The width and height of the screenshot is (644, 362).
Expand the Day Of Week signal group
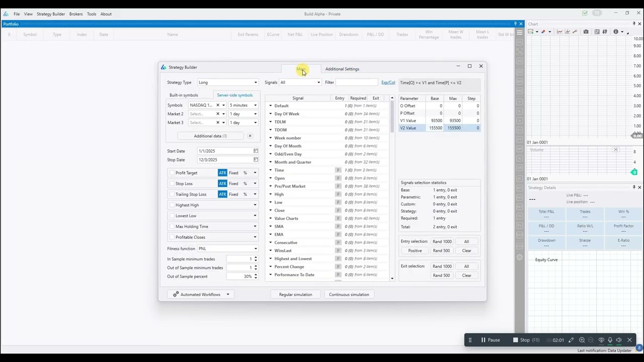click(x=271, y=114)
